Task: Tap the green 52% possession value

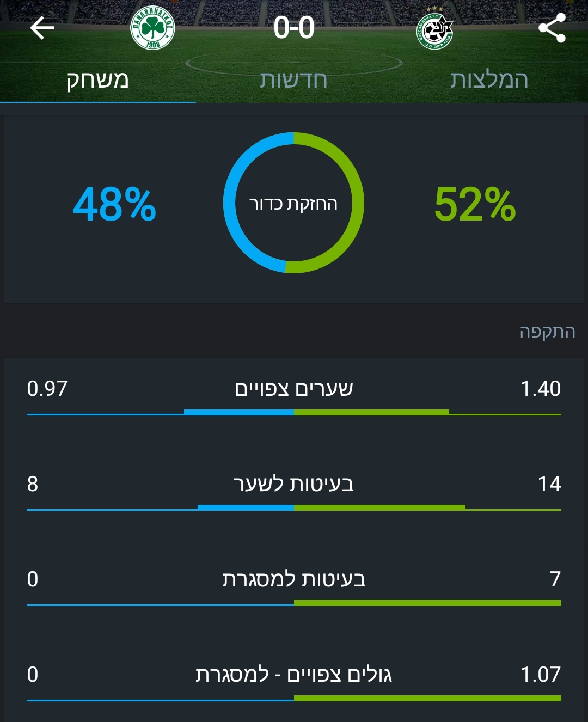Action: pyautogui.click(x=475, y=204)
